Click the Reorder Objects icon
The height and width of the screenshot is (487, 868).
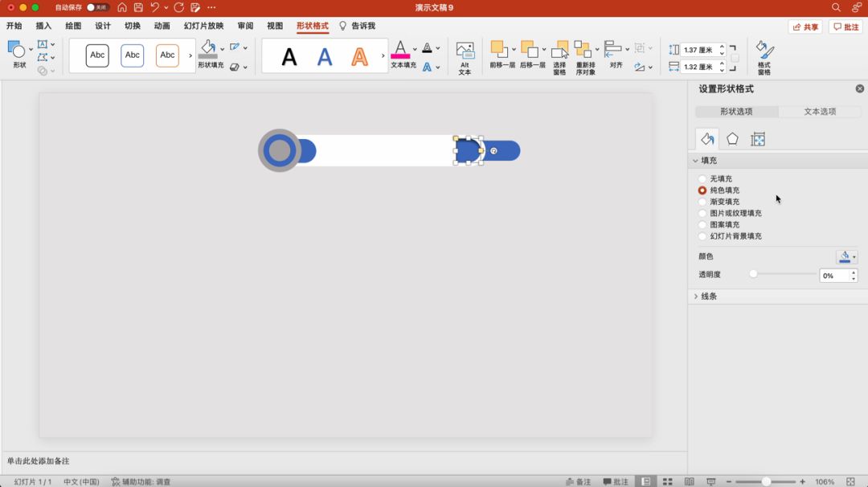click(x=582, y=49)
